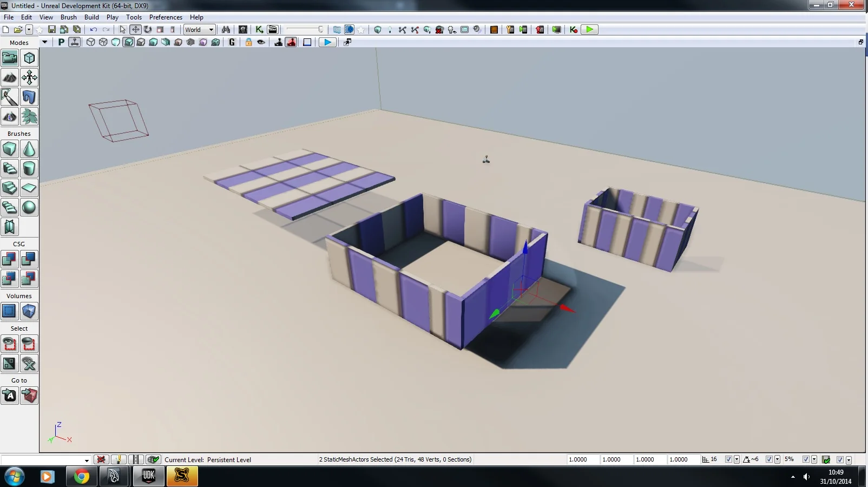
Task: Create a Spiral staircase brush
Action: [x=10, y=207]
